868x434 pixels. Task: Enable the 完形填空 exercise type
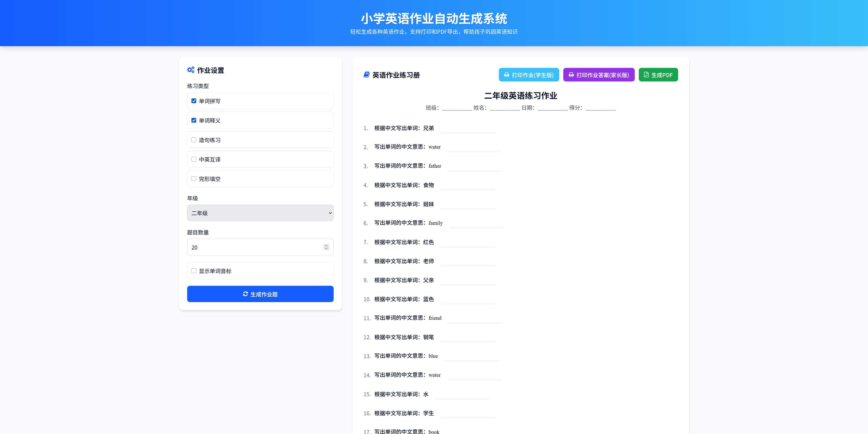pyautogui.click(x=194, y=178)
